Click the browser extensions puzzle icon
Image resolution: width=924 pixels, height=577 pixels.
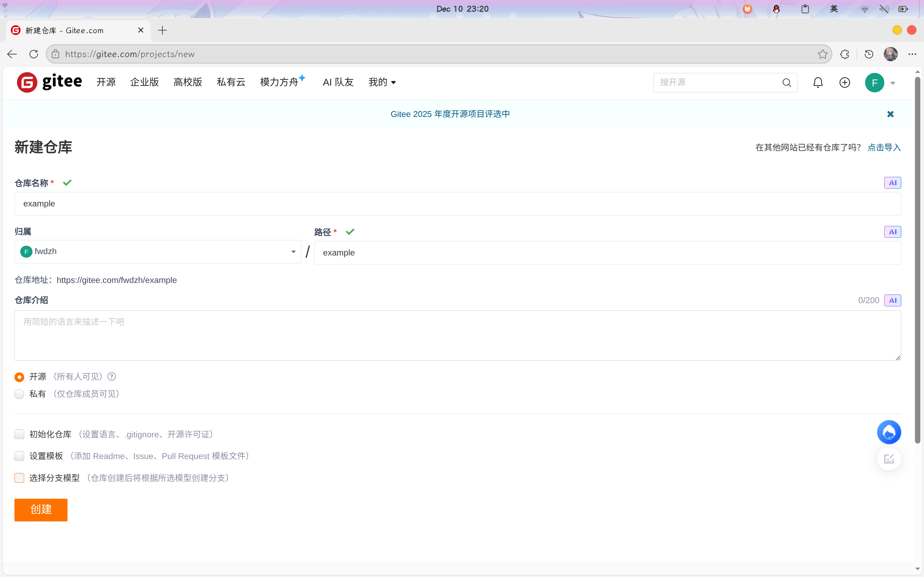tap(844, 54)
